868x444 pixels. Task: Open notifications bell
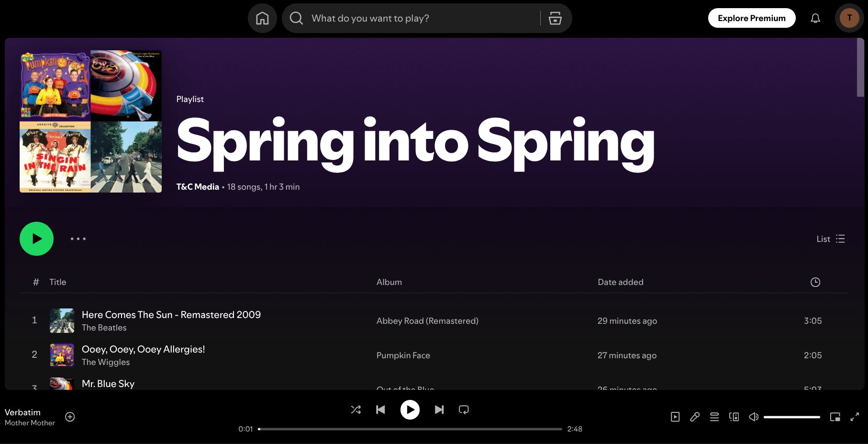pyautogui.click(x=815, y=18)
